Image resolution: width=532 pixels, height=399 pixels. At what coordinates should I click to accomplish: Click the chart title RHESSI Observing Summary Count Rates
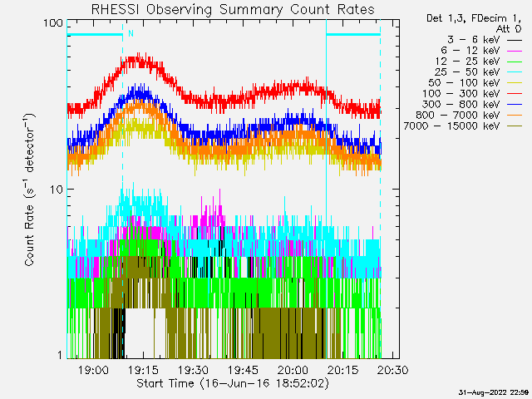click(x=233, y=9)
